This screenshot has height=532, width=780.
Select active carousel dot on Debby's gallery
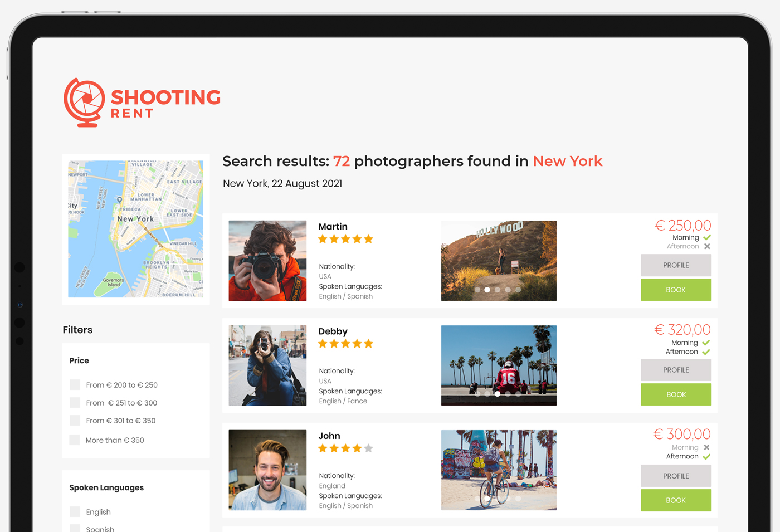pyautogui.click(x=498, y=394)
